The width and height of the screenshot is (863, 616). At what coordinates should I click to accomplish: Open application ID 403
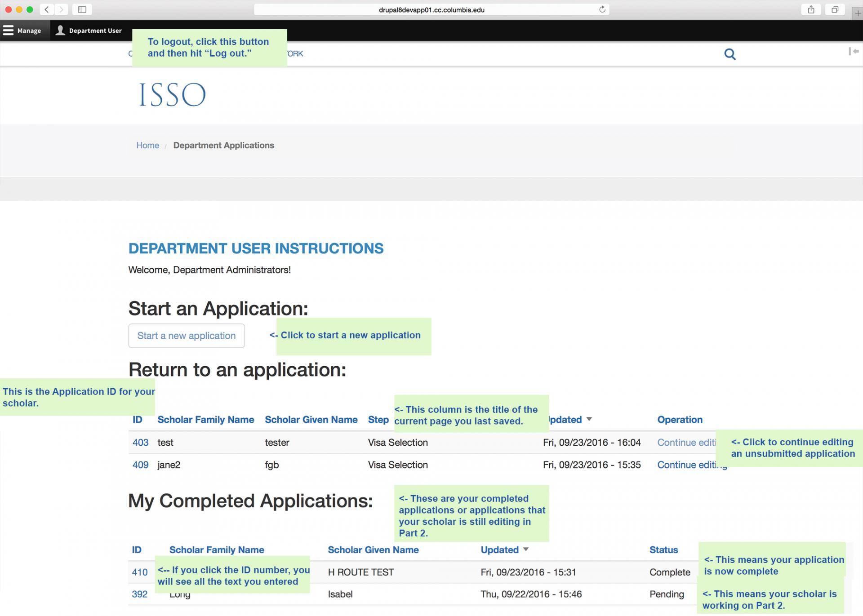140,442
